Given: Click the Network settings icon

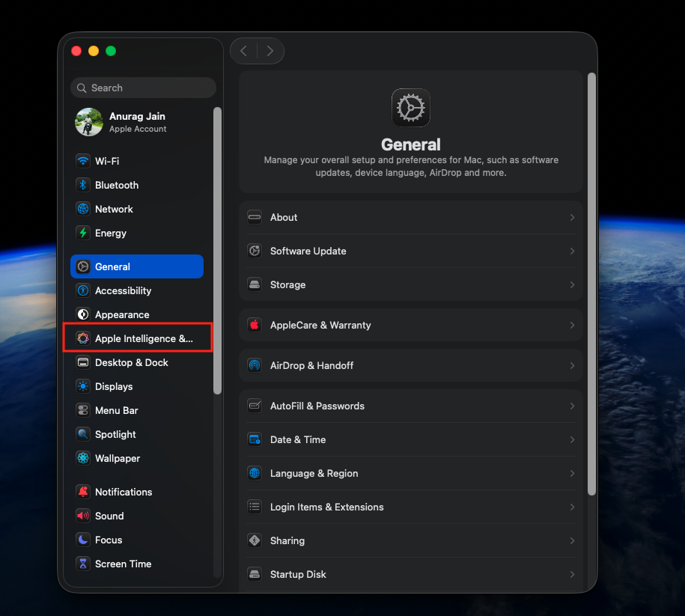Looking at the screenshot, I should tap(82, 209).
